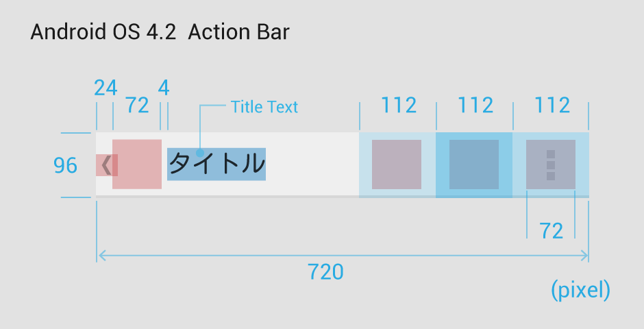Image resolution: width=644 pixels, height=329 pixels.
Task: Click the 96 height dimension label
Action: coord(65,165)
